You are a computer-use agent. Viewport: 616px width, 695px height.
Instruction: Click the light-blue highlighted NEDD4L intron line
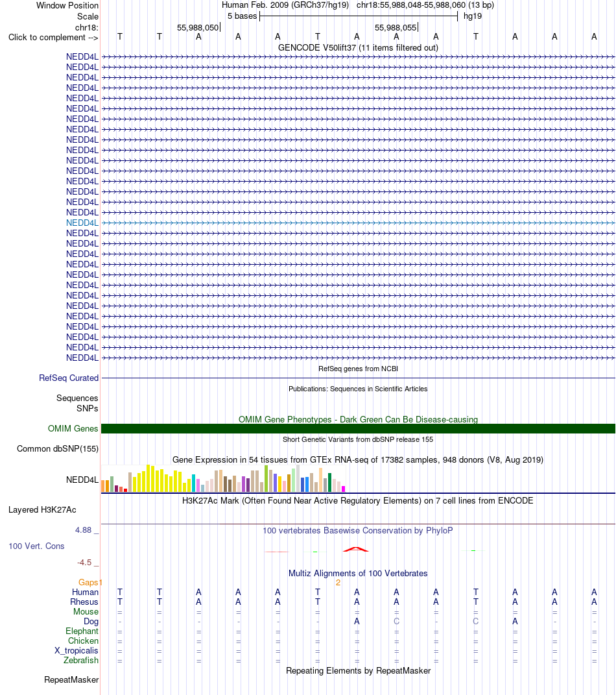[359, 223]
